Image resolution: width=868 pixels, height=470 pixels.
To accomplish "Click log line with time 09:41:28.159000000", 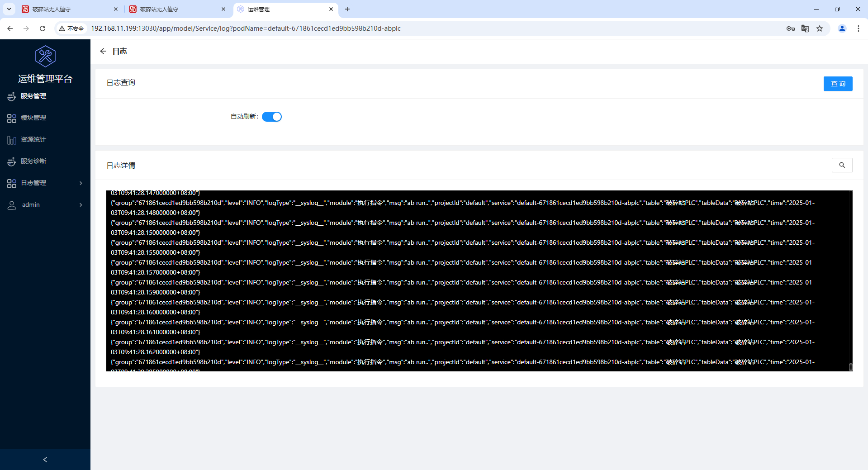I will (463, 287).
